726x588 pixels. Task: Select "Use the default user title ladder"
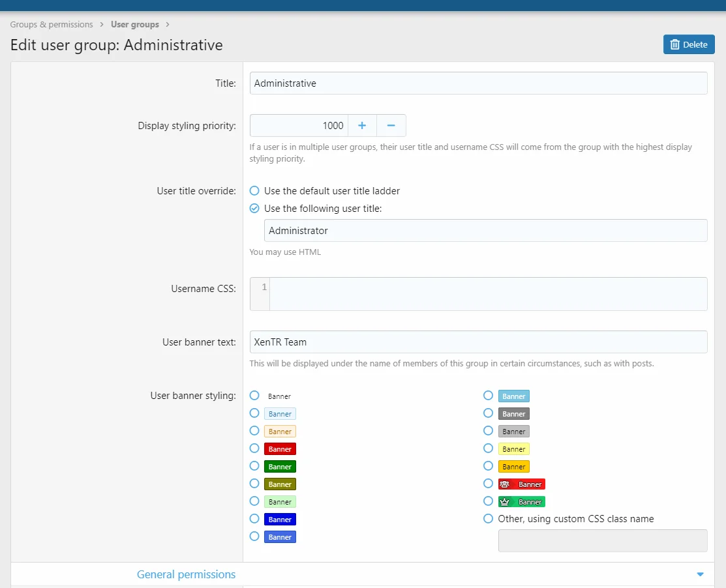point(254,190)
